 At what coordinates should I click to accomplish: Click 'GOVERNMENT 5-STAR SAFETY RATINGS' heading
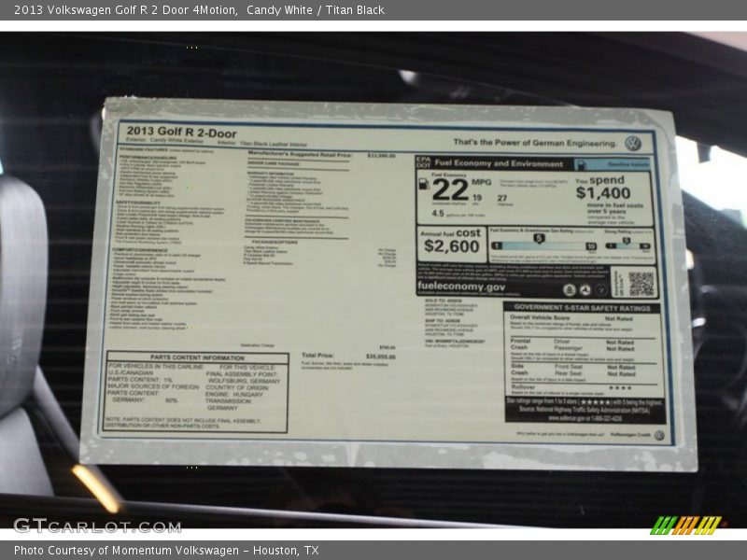click(x=582, y=308)
